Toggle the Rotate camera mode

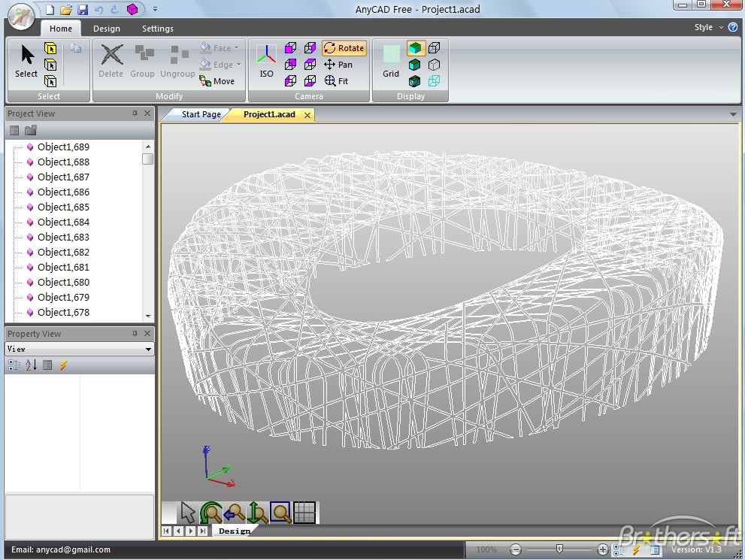point(344,48)
